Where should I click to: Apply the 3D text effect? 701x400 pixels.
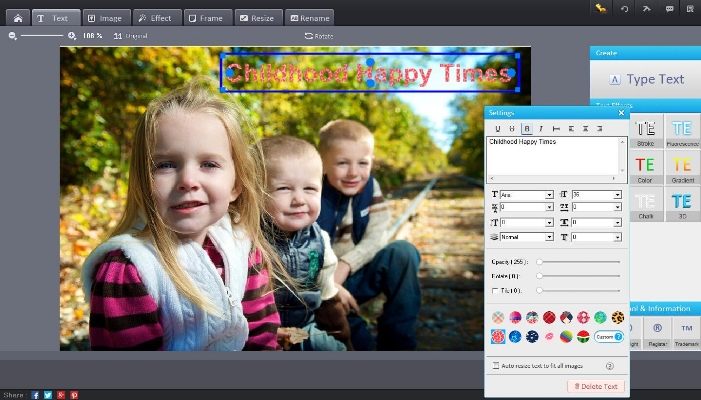pos(682,204)
